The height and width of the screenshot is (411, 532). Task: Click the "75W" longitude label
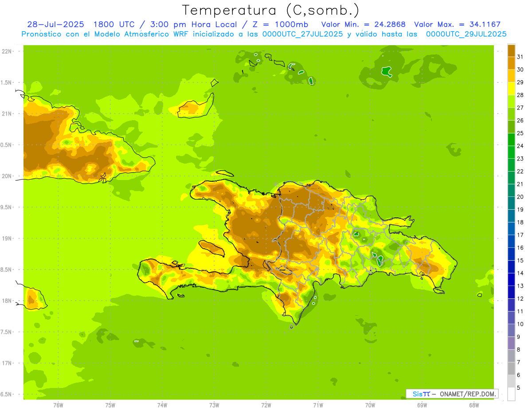click(110, 405)
